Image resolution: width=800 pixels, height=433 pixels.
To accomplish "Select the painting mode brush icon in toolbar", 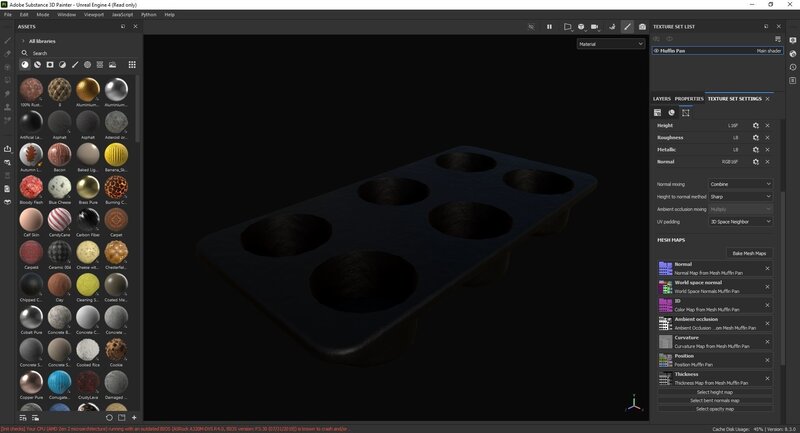I will 627,26.
